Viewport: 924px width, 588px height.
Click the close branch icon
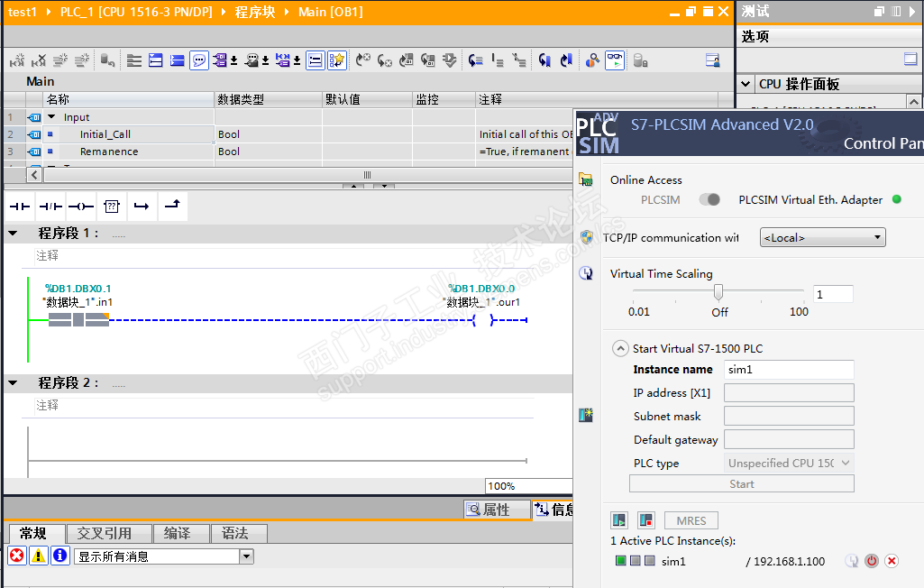[172, 205]
